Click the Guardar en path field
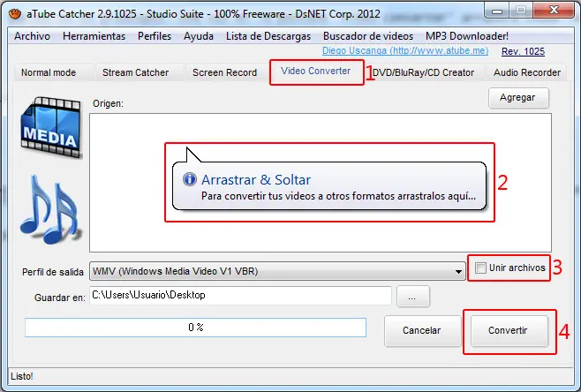 click(240, 295)
